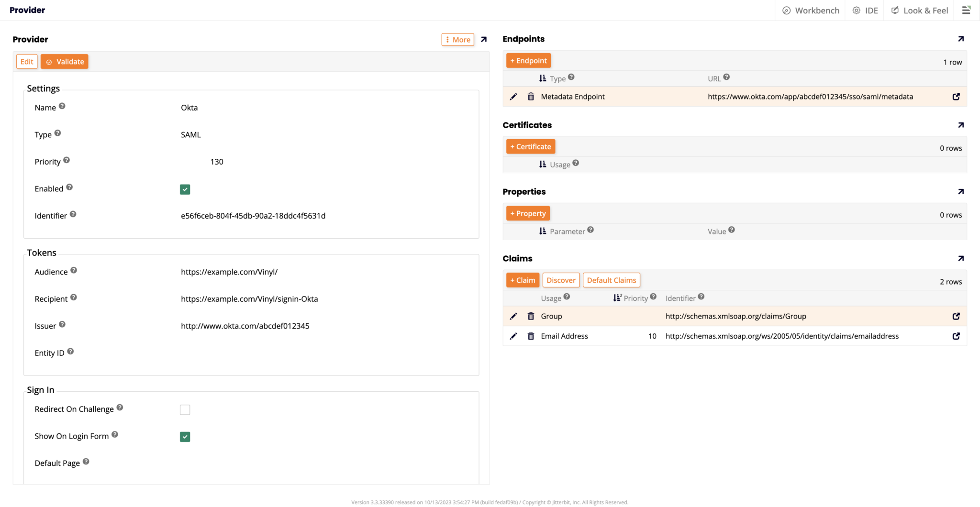Open the More options menu

point(457,39)
